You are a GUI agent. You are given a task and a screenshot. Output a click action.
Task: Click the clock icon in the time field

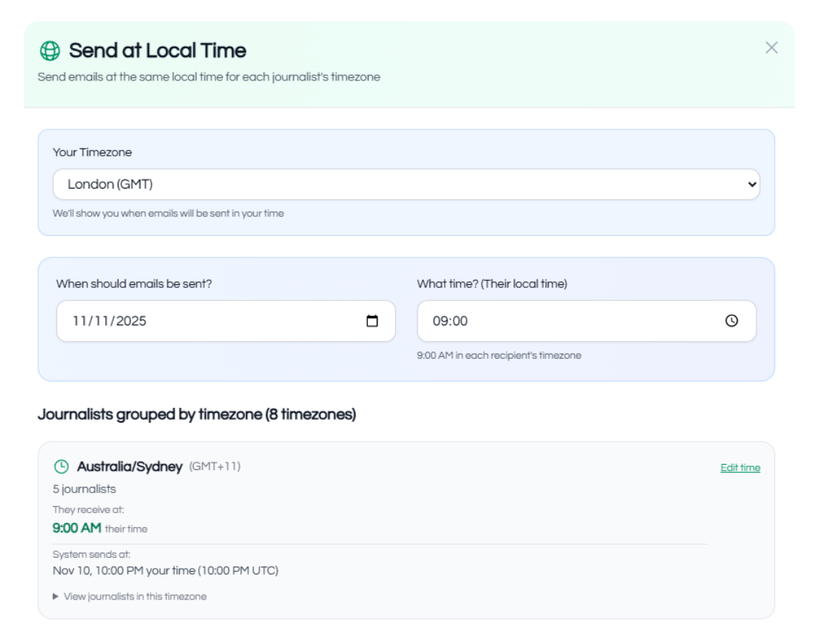pos(732,321)
